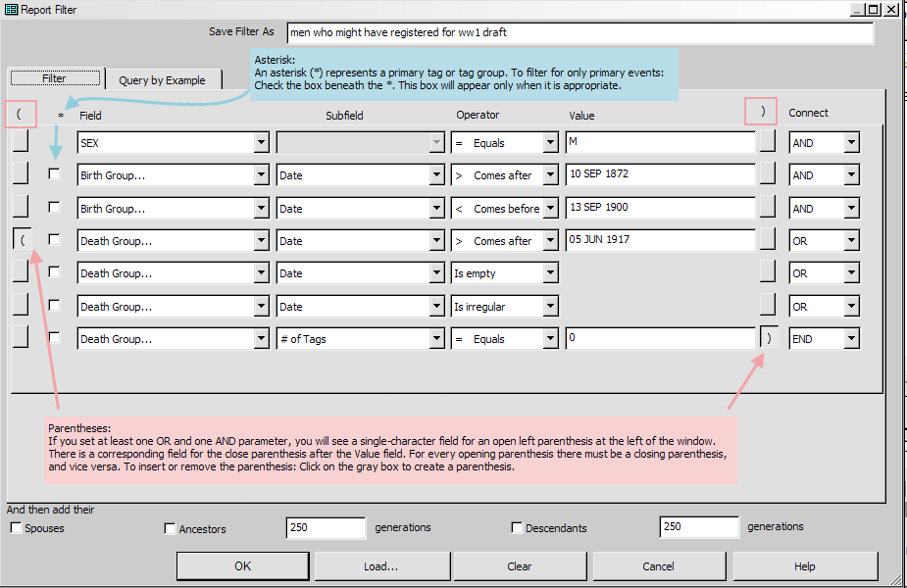Remove right parenthesis on # of Tags row
Screen dimensions: 907x588
click(769, 338)
